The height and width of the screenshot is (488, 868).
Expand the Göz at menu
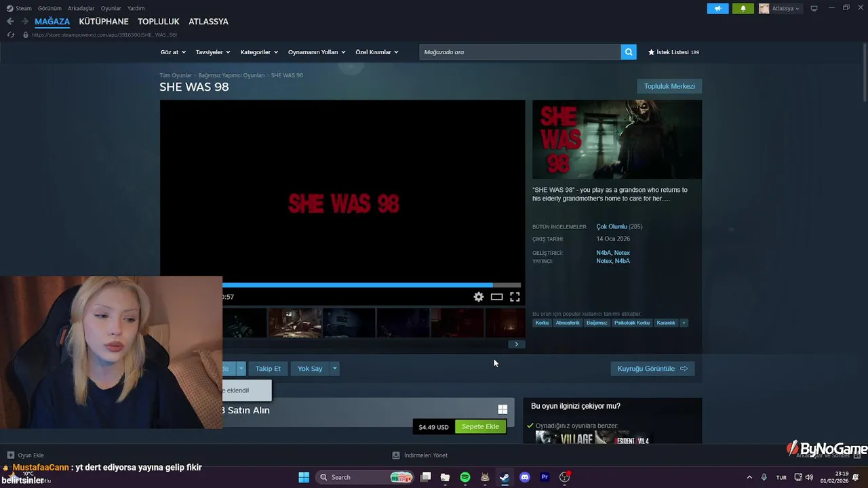[173, 52]
